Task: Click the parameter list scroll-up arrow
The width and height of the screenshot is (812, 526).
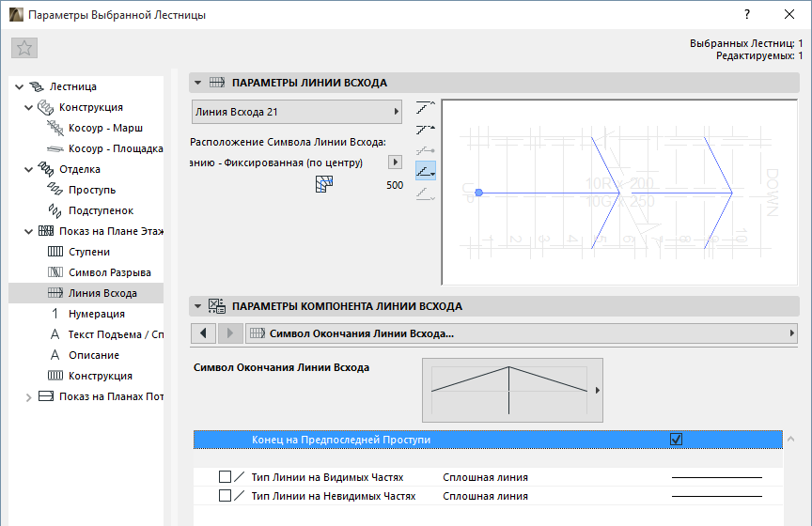Action: (x=790, y=439)
